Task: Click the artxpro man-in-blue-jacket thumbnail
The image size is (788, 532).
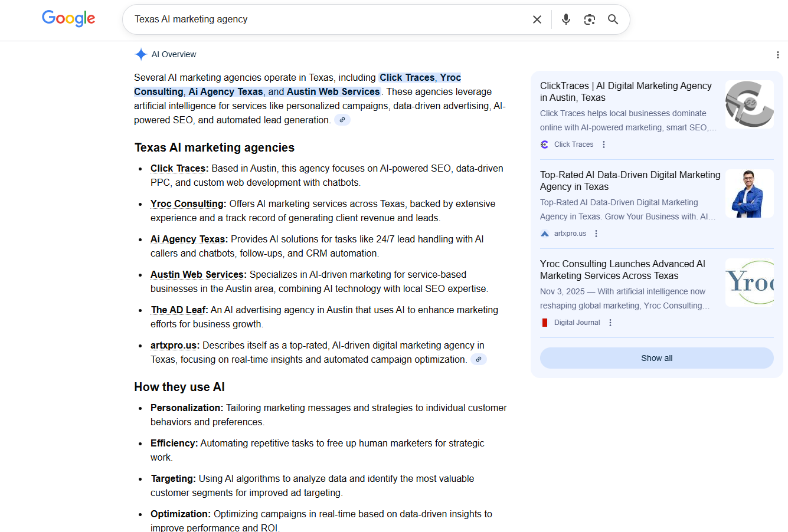Action: tap(750, 193)
